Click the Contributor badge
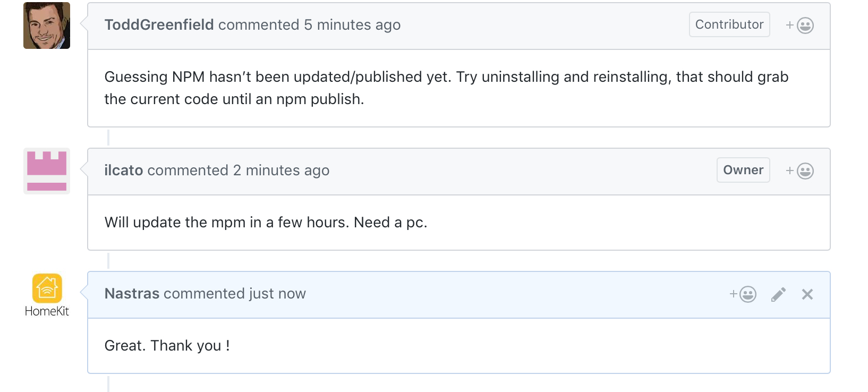 click(x=729, y=24)
